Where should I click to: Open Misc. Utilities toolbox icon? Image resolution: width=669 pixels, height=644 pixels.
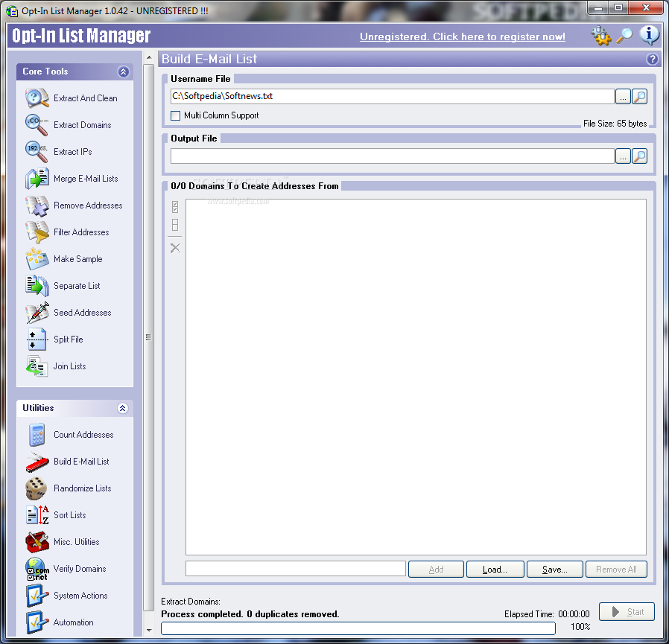[x=37, y=542]
